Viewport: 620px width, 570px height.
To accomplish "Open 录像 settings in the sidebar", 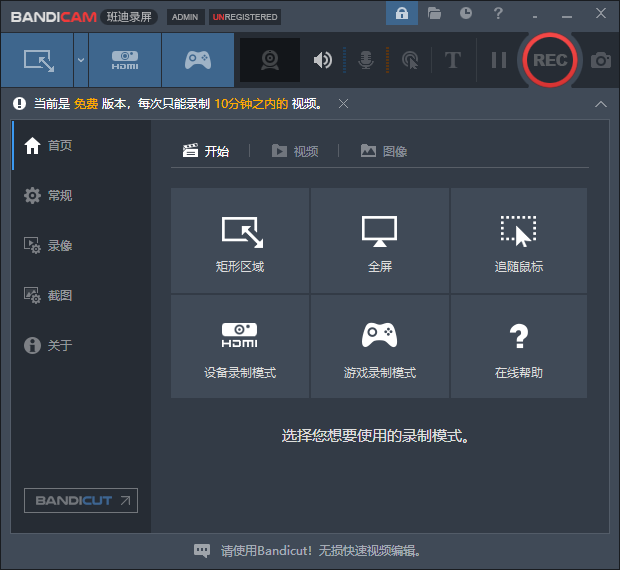I will click(x=60, y=246).
